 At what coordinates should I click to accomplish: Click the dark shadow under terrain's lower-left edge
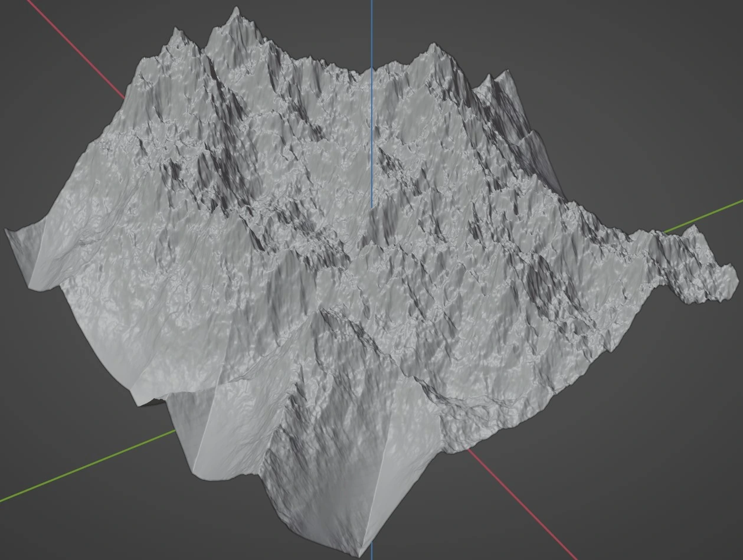[155, 402]
